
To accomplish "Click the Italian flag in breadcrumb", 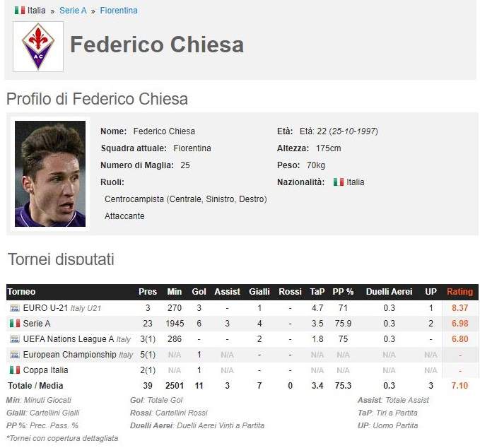I will pyautogui.click(x=20, y=11).
